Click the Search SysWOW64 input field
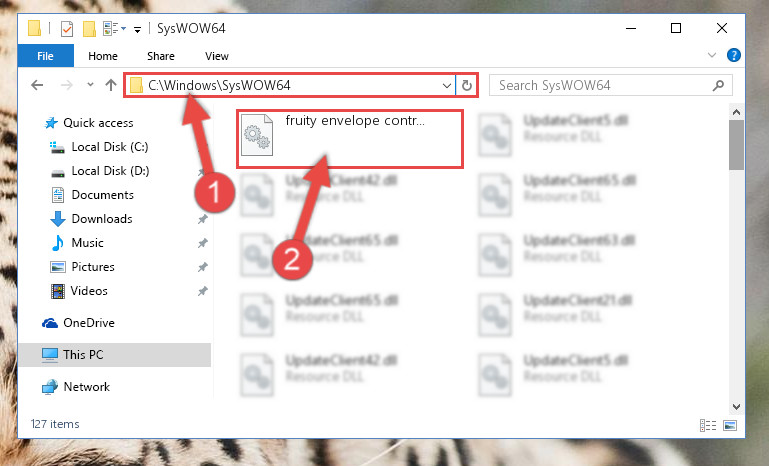The width and height of the screenshot is (769, 466). [x=602, y=85]
